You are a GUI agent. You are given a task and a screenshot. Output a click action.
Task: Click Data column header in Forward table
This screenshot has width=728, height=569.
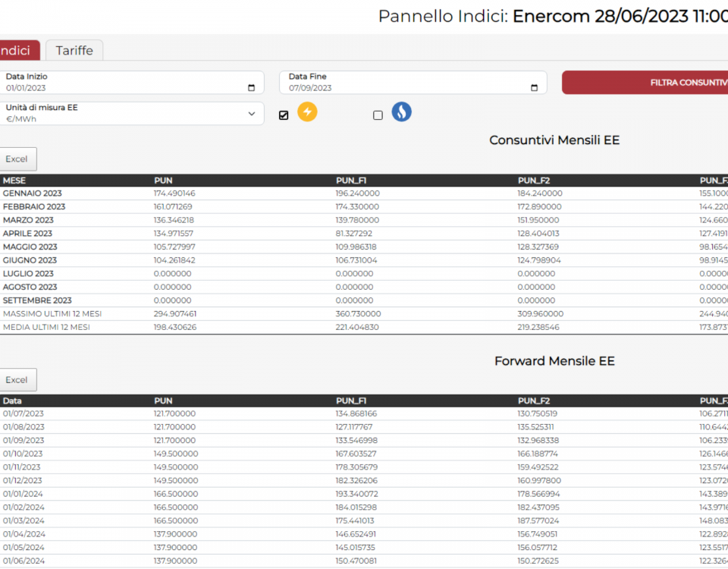point(12,401)
